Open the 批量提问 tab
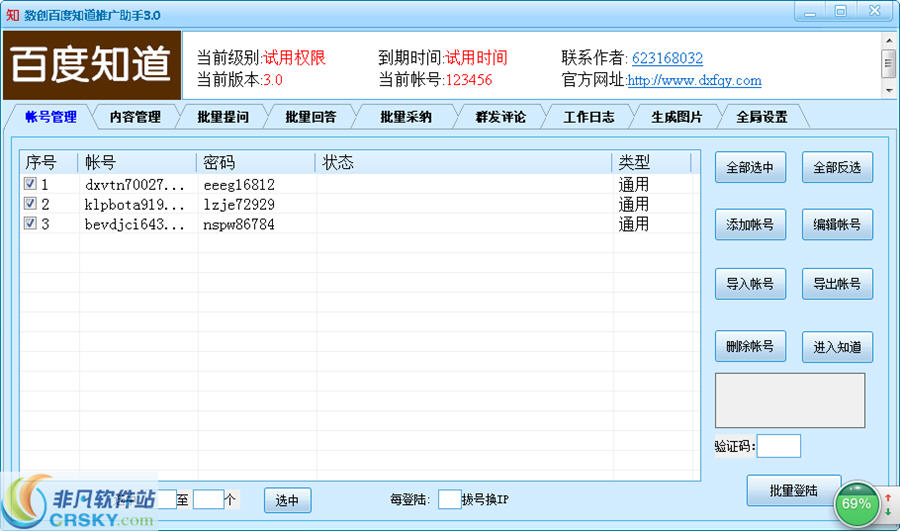The height and width of the screenshot is (531, 900). 223,117
